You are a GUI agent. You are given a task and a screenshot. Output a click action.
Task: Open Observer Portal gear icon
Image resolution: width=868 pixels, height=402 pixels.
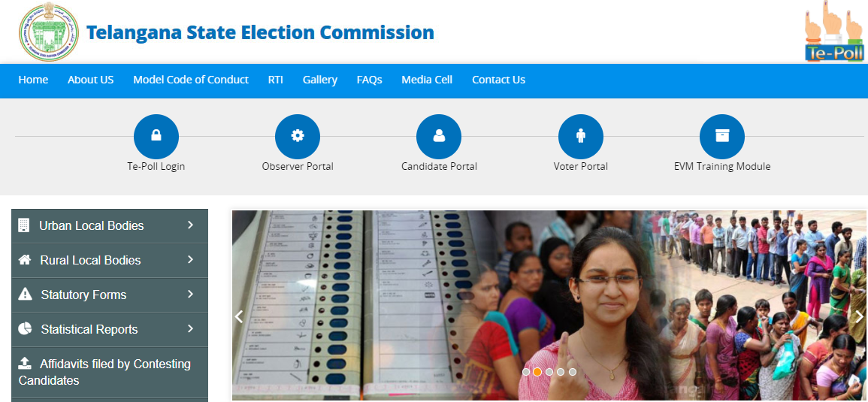[298, 136]
